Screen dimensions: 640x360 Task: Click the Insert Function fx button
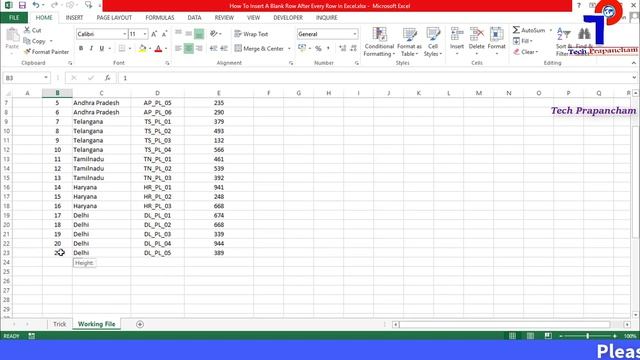coord(107,78)
